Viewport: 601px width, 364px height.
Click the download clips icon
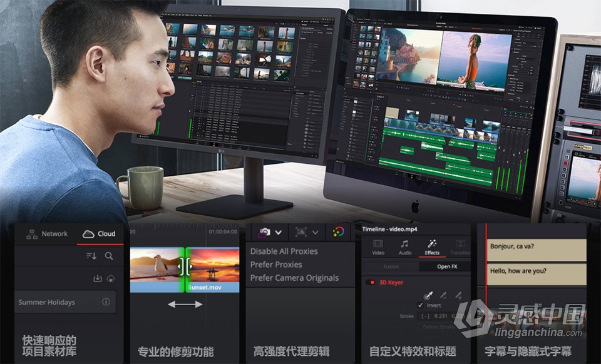[x=97, y=278]
